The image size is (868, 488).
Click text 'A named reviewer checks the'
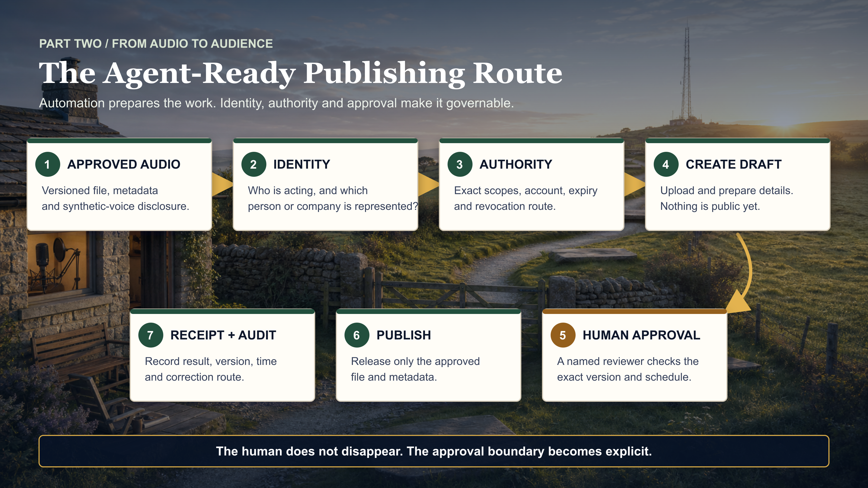click(x=628, y=361)
